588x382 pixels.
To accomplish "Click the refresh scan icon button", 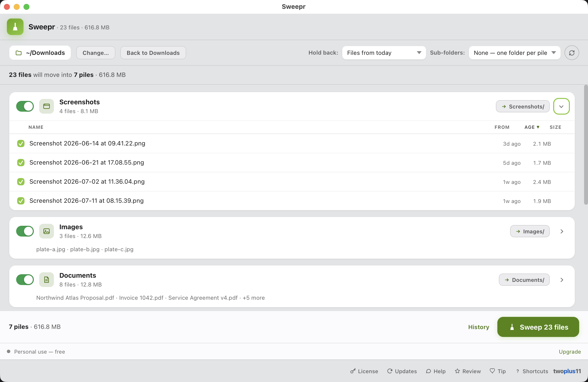I will pos(571,53).
